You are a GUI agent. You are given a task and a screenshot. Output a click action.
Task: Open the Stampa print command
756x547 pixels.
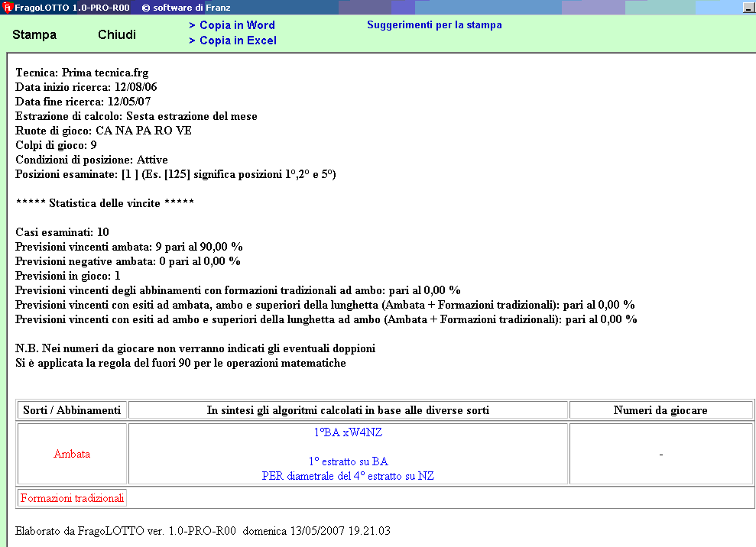[x=34, y=34]
